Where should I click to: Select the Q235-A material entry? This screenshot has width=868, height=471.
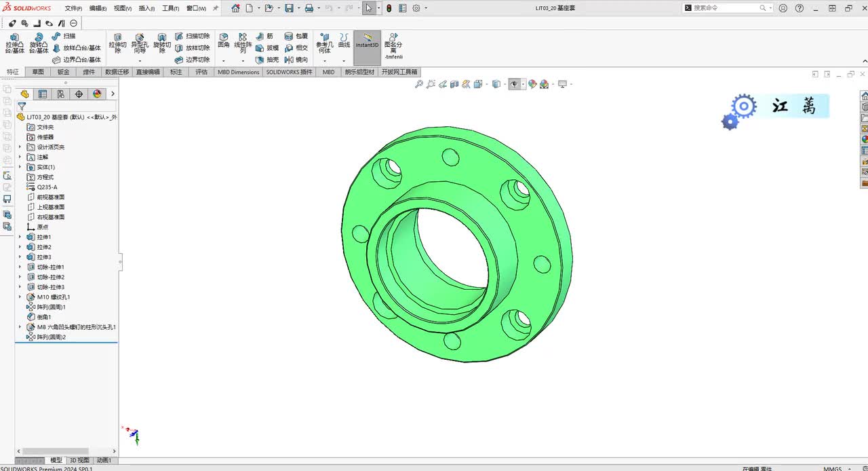pos(42,187)
